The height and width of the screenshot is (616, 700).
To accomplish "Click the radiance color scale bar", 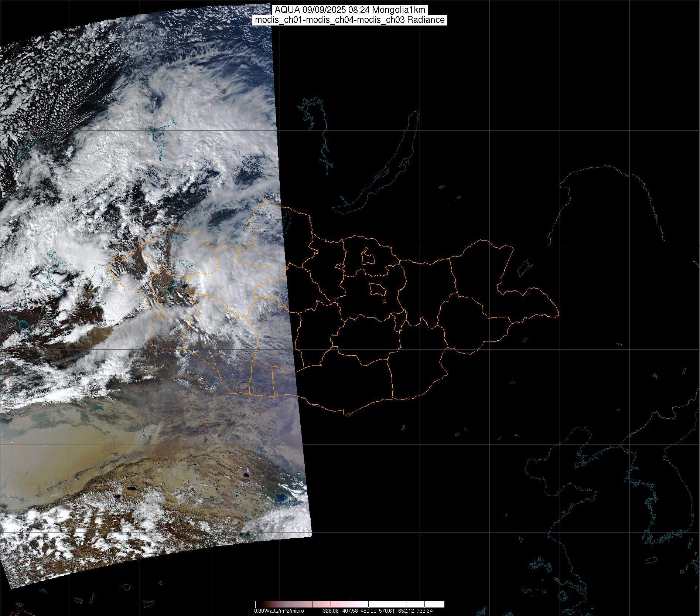I will (x=349, y=605).
